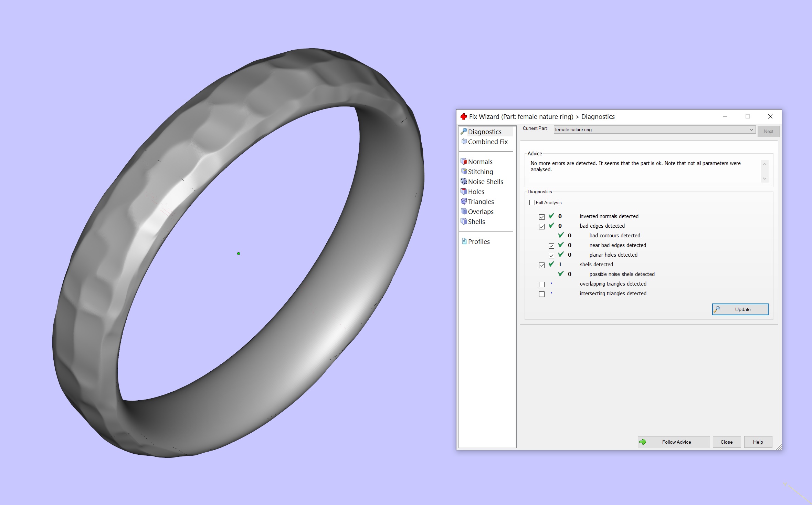Open Noise Shells via its icon
Screen dimensions: 812x505
[464, 182]
